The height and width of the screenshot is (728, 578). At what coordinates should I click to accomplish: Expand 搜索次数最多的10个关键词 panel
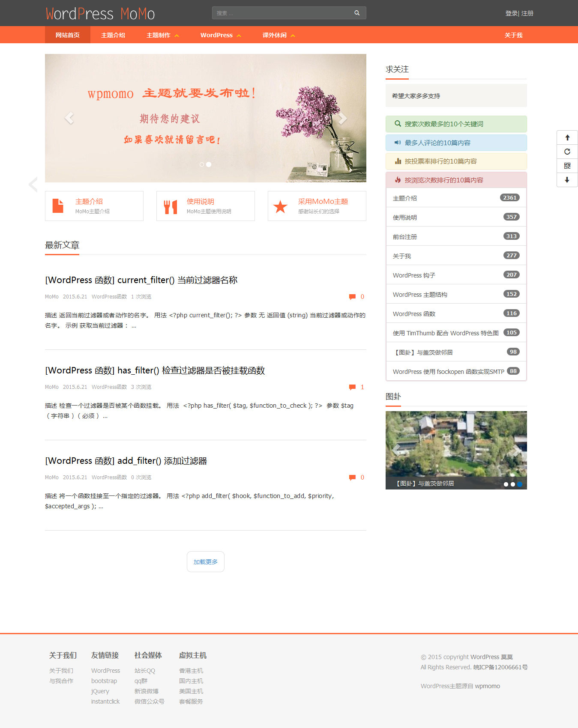[456, 124]
